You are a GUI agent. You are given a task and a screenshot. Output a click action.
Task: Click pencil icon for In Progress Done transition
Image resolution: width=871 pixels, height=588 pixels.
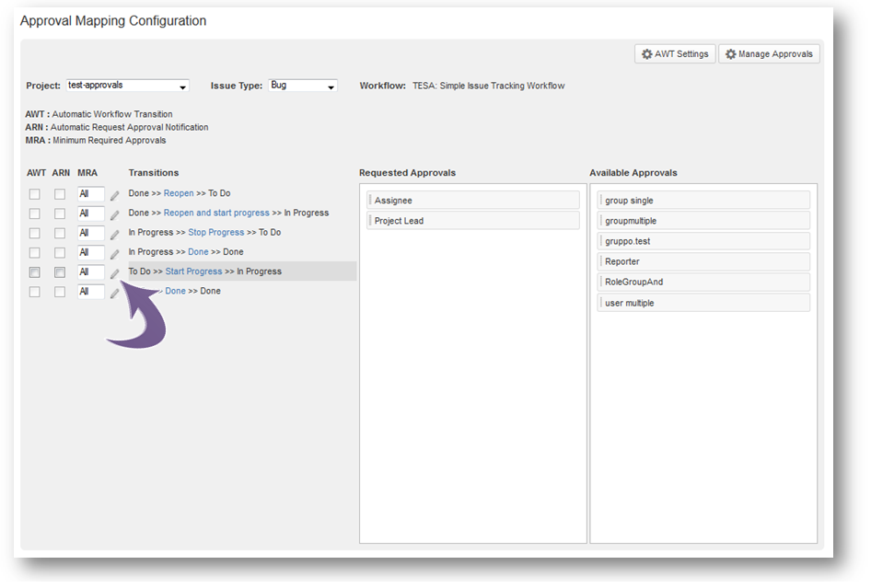pyautogui.click(x=115, y=253)
